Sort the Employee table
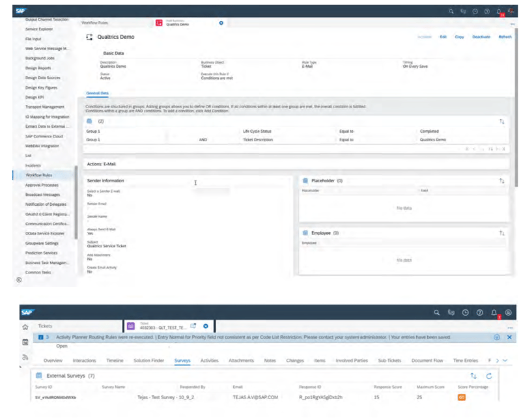The image size is (521, 420). point(501,233)
